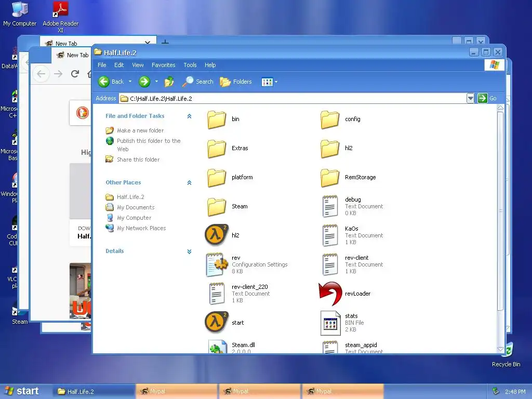Click the Reload button in Mypal browser

pyautogui.click(x=75, y=74)
